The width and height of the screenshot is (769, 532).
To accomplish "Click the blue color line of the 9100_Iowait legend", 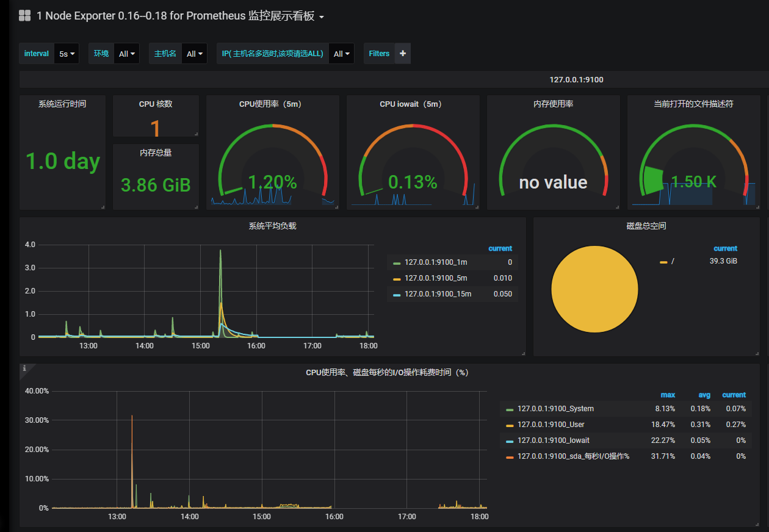I will click(510, 441).
